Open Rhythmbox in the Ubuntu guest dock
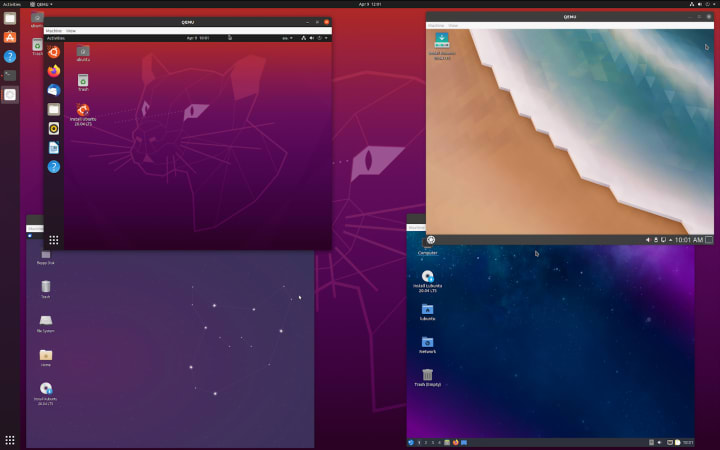Image resolution: width=720 pixels, height=450 pixels. click(x=54, y=128)
